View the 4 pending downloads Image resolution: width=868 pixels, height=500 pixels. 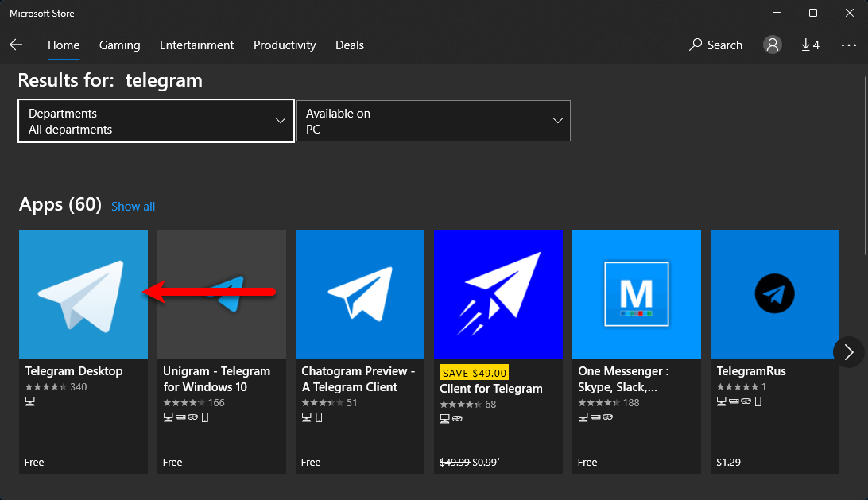point(811,45)
